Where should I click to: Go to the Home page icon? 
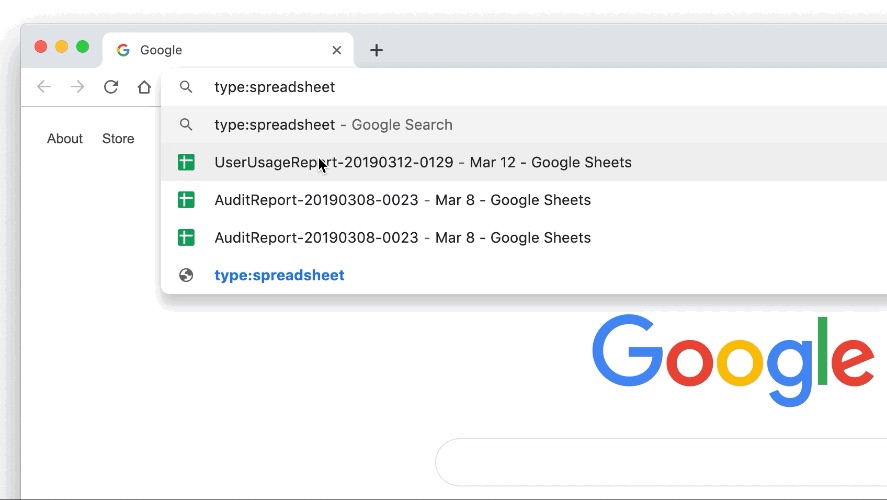(x=144, y=87)
